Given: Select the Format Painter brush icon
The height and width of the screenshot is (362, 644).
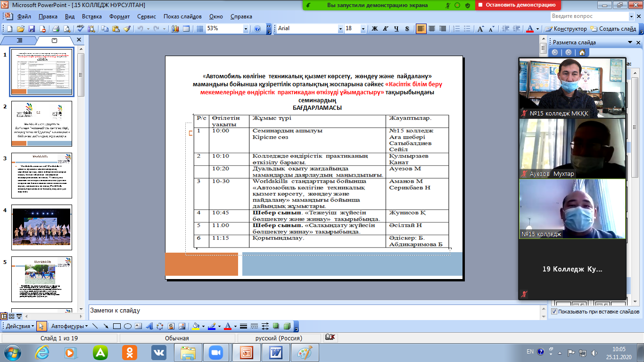Looking at the screenshot, I should (x=127, y=29).
